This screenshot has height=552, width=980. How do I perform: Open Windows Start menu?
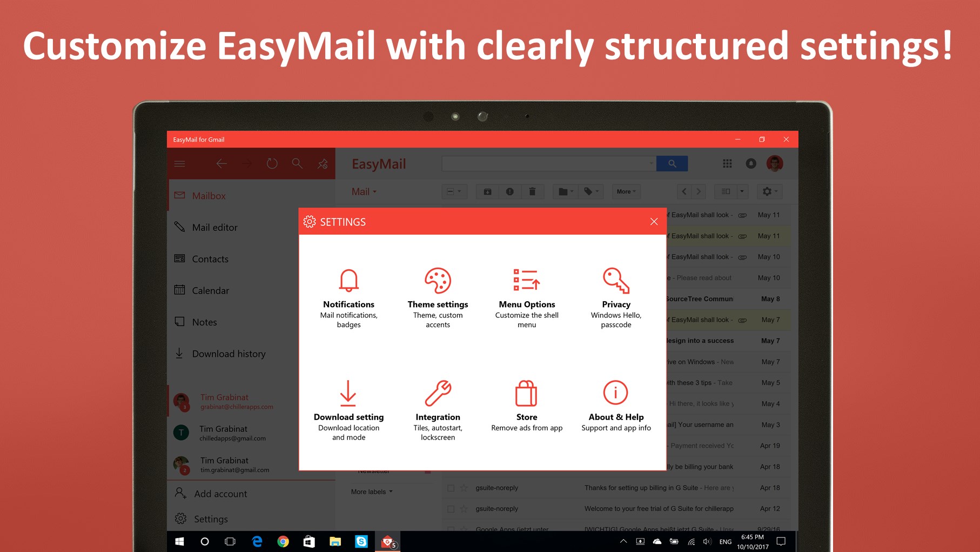coord(180,541)
